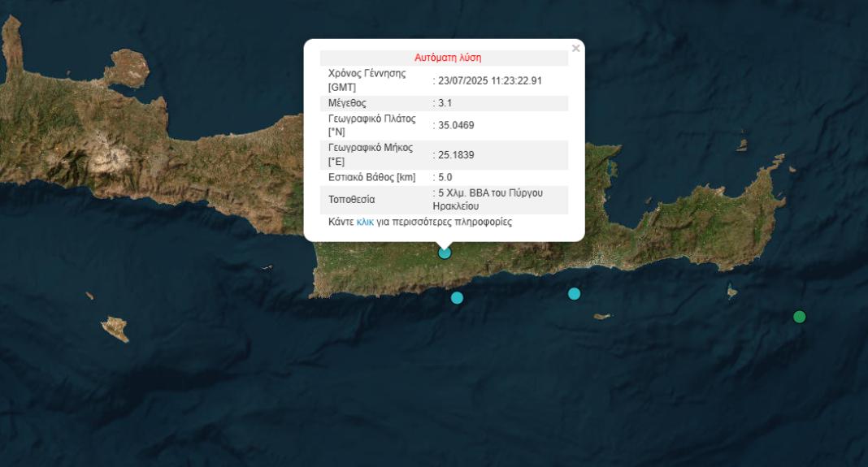This screenshot has height=467, width=868.
Task: Click the 'Γεωγραφικό Πλάτος [°N]' label
Action: coord(371,126)
